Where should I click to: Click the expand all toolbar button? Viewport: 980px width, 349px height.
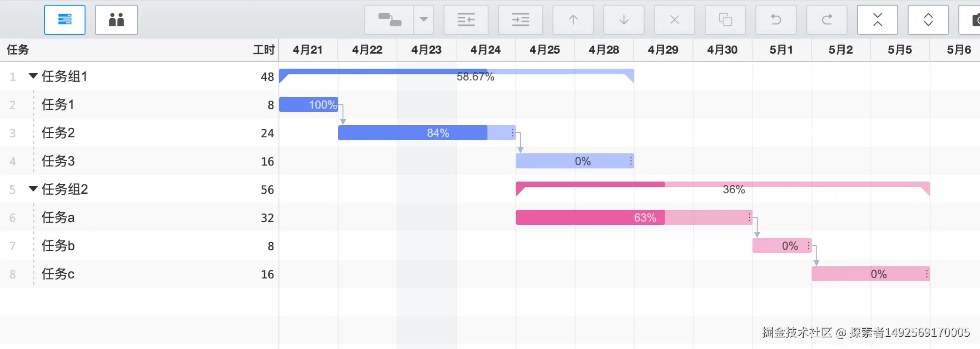coord(928,20)
